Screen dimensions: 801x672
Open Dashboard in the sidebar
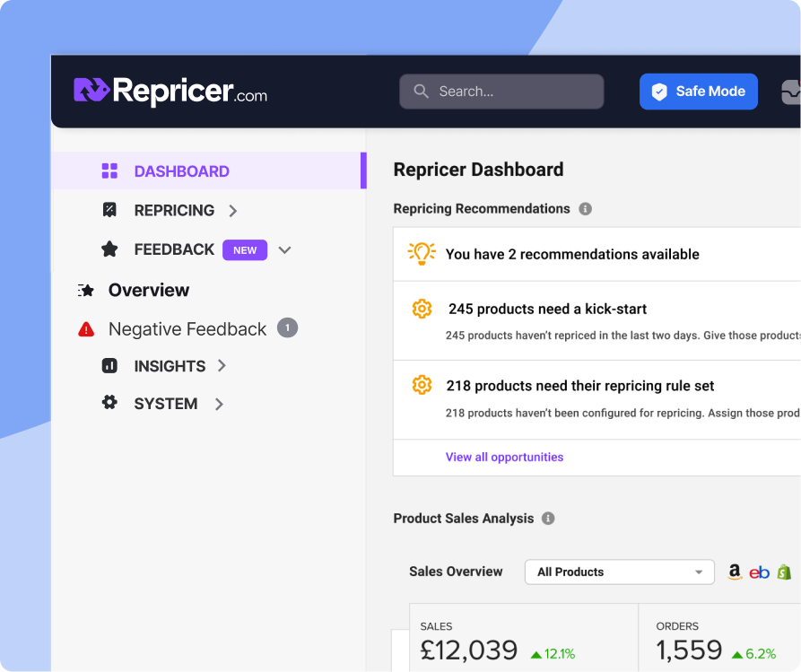click(x=181, y=171)
